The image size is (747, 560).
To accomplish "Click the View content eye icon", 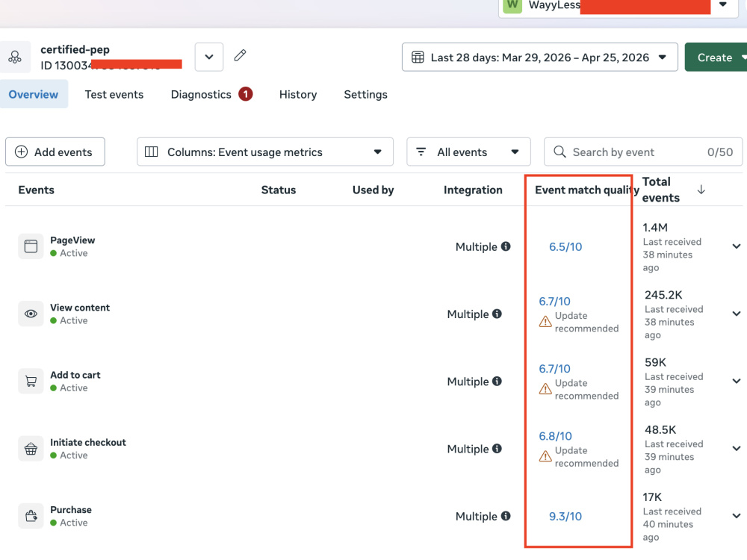I will click(31, 314).
